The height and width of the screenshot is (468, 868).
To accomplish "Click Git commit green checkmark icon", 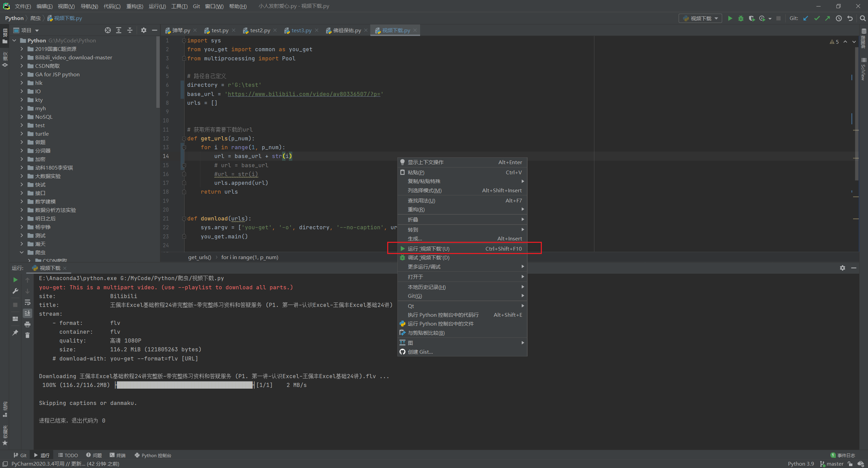I will pyautogui.click(x=817, y=18).
